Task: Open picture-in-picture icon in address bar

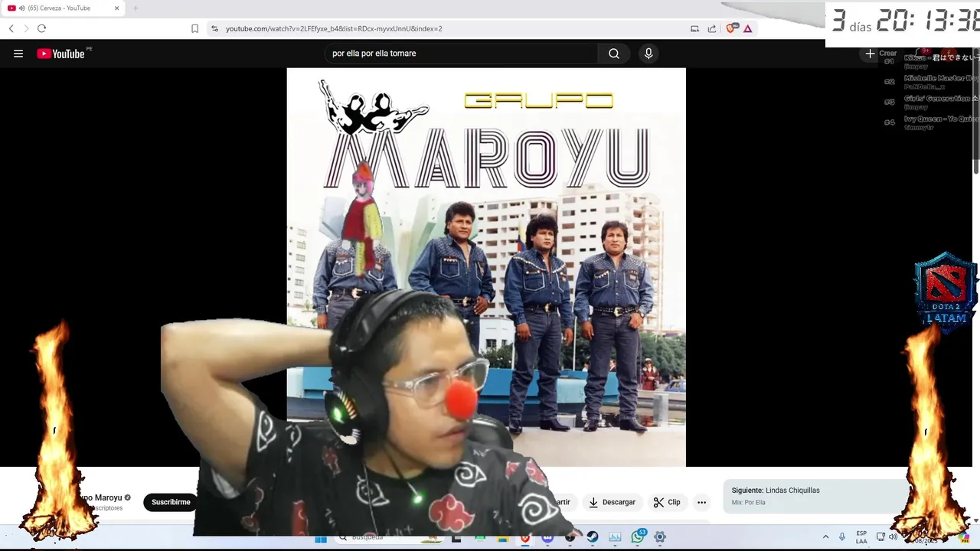Action: coord(694,28)
